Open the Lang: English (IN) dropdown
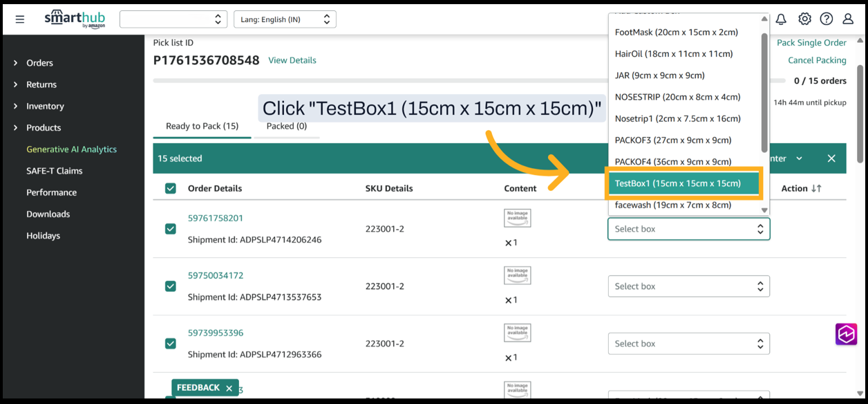 (x=285, y=19)
